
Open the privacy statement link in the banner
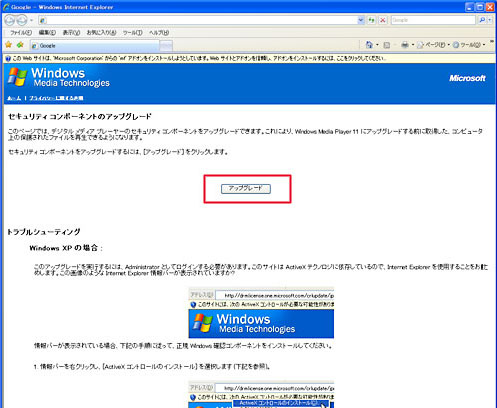tap(56, 98)
